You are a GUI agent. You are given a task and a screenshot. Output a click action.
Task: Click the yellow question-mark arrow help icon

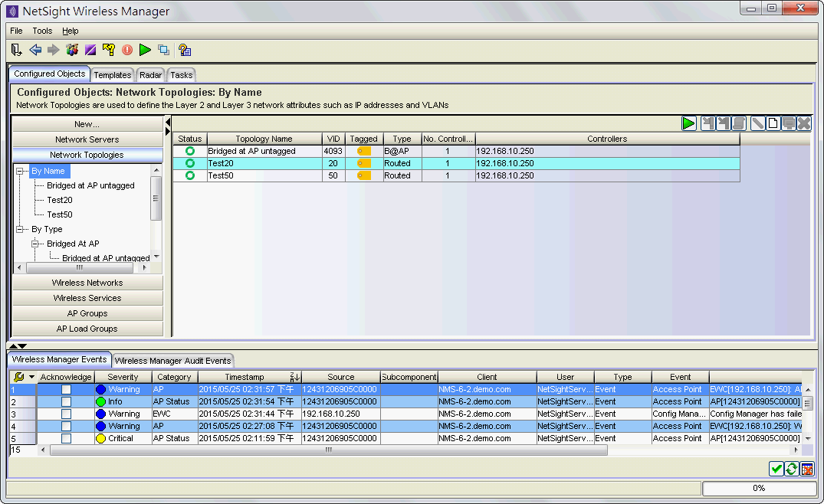[x=109, y=50]
